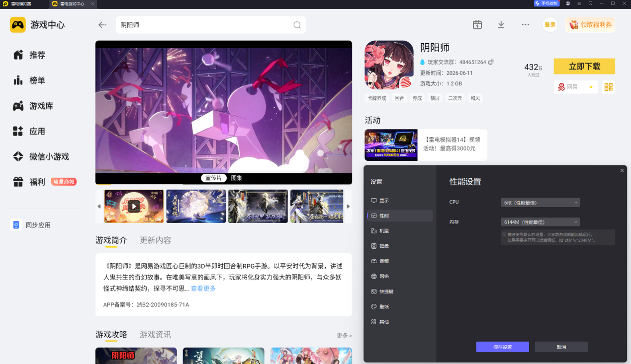The width and height of the screenshot is (631, 364).
Task: Click the 二次元 tag
Action: point(454,98)
